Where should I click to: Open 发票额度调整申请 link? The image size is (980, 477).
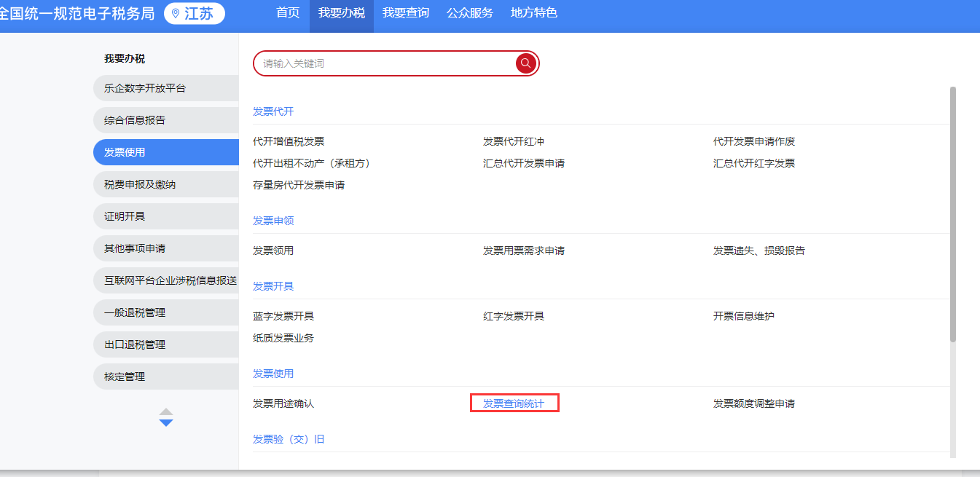(x=753, y=403)
